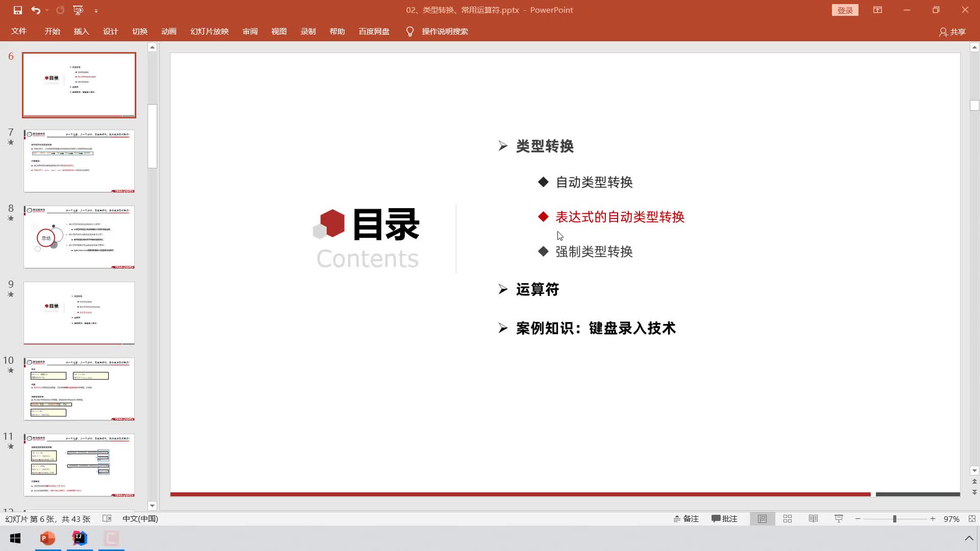Click the 共享 share button
980x551 pixels.
click(952, 32)
